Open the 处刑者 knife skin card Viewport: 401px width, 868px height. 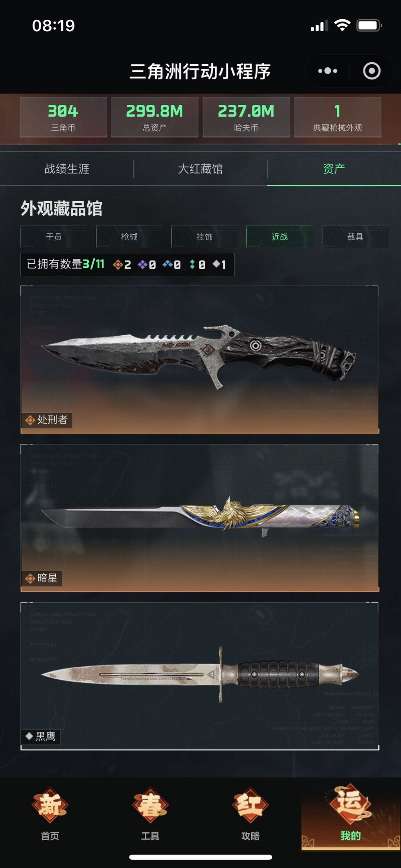(x=200, y=360)
